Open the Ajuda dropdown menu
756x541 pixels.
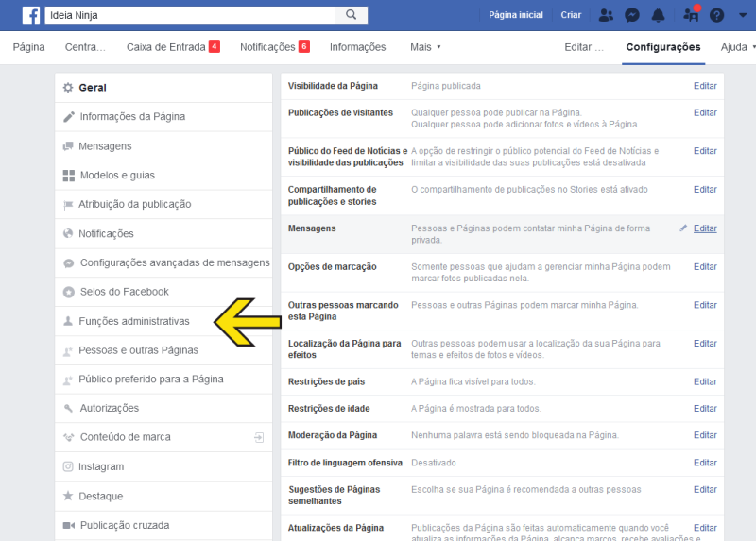(737, 47)
